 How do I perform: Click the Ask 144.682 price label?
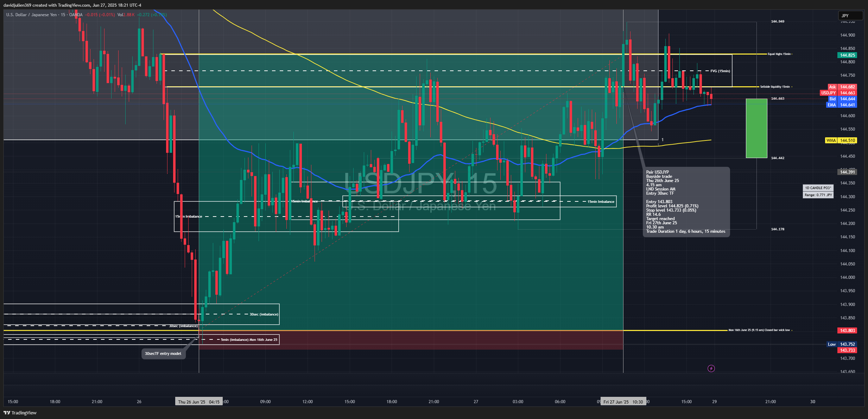842,87
